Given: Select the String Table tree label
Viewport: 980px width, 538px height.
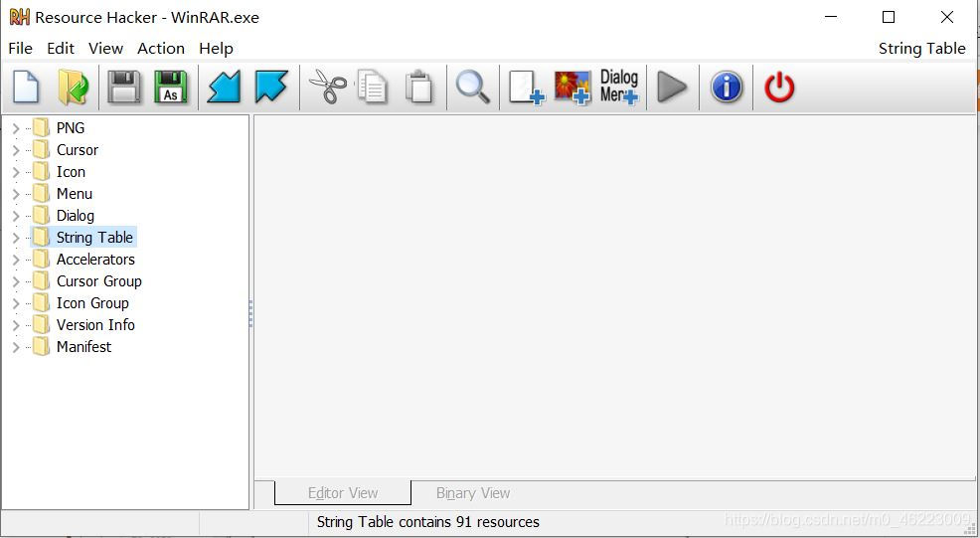Looking at the screenshot, I should (94, 237).
